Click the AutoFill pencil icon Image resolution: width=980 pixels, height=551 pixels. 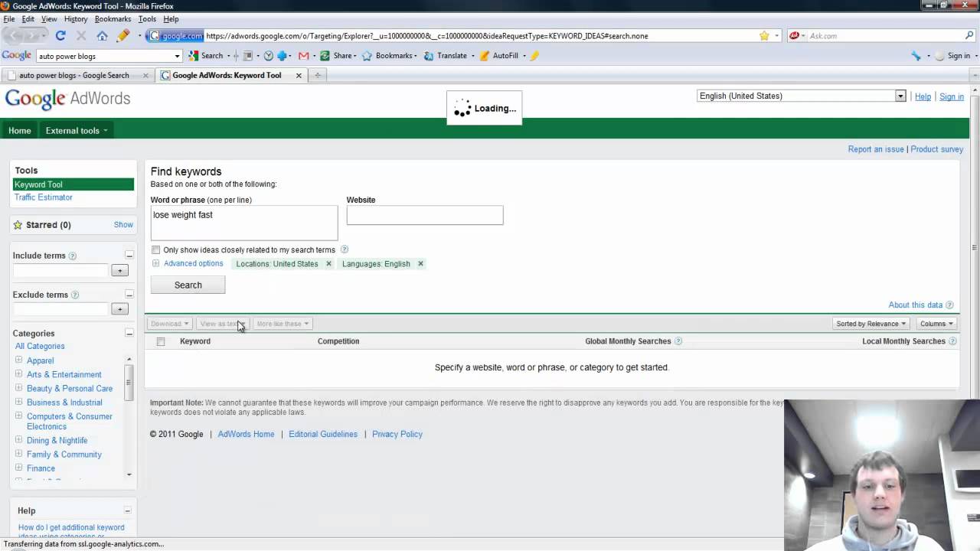click(x=485, y=56)
